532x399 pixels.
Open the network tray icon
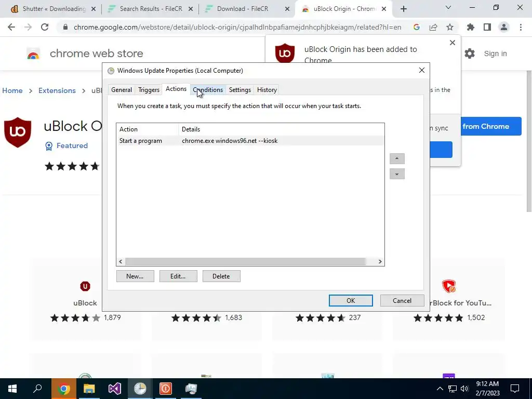click(453, 389)
